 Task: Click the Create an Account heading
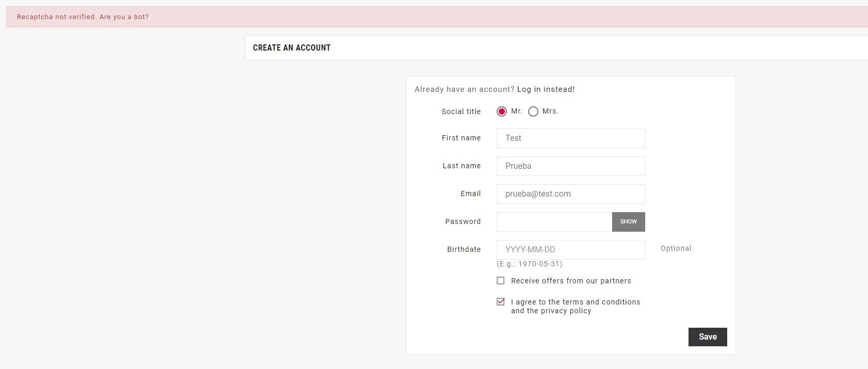pyautogui.click(x=291, y=47)
